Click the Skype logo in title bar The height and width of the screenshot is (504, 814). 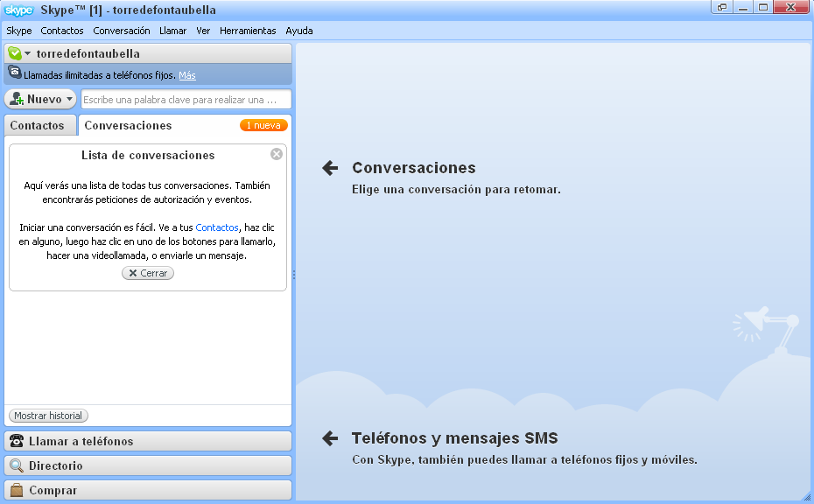(x=18, y=10)
